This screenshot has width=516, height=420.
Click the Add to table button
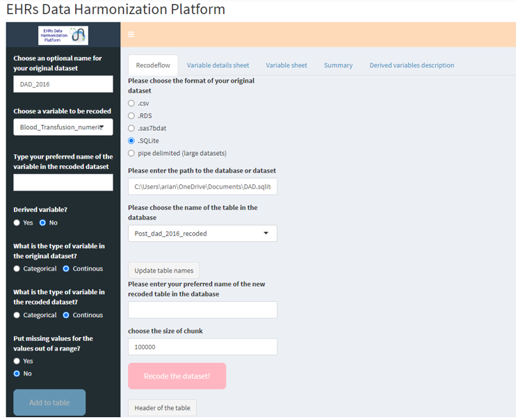49,403
